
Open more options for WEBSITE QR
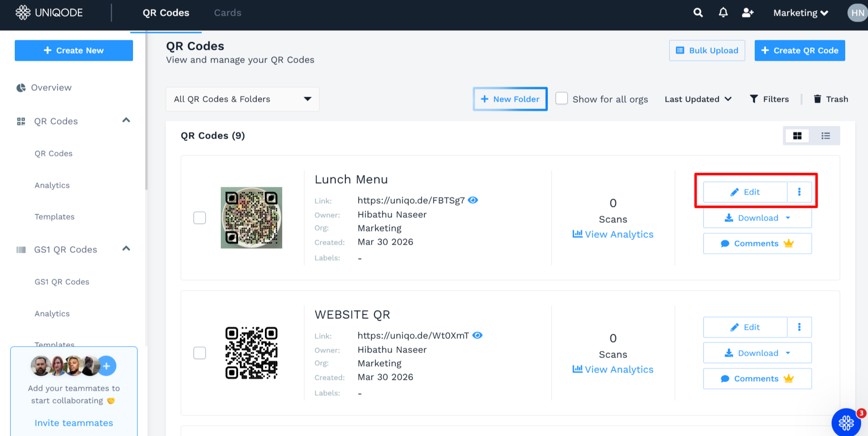click(799, 327)
